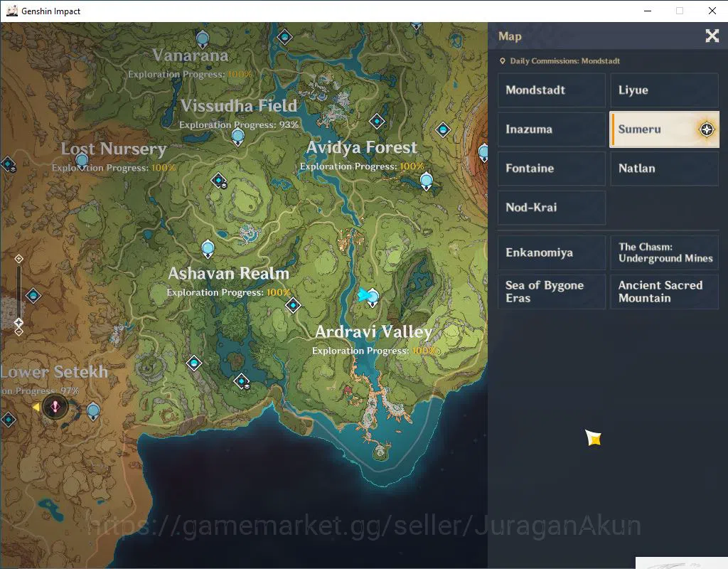Open Sea of Bygone Eras map
728x569 pixels.
point(552,292)
